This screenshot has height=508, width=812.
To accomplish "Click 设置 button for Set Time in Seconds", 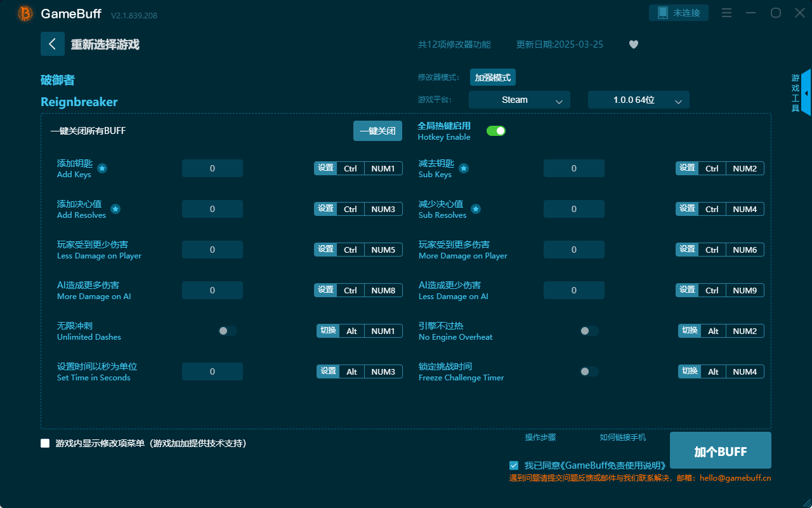I will 328,371.
